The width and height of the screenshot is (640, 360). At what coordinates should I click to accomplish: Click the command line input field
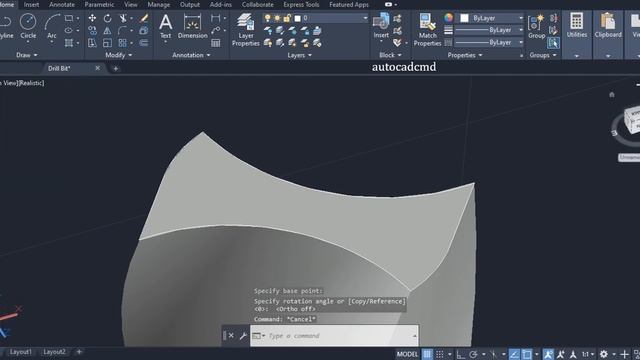[x=334, y=336]
